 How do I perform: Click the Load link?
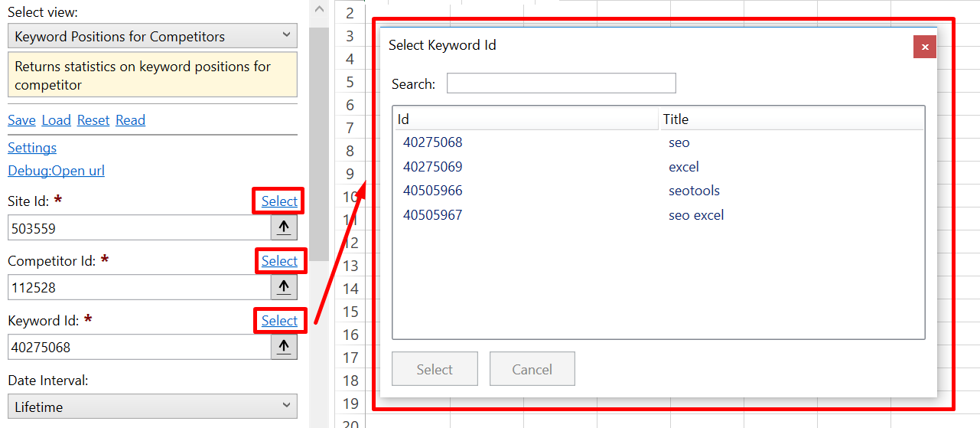tap(56, 120)
